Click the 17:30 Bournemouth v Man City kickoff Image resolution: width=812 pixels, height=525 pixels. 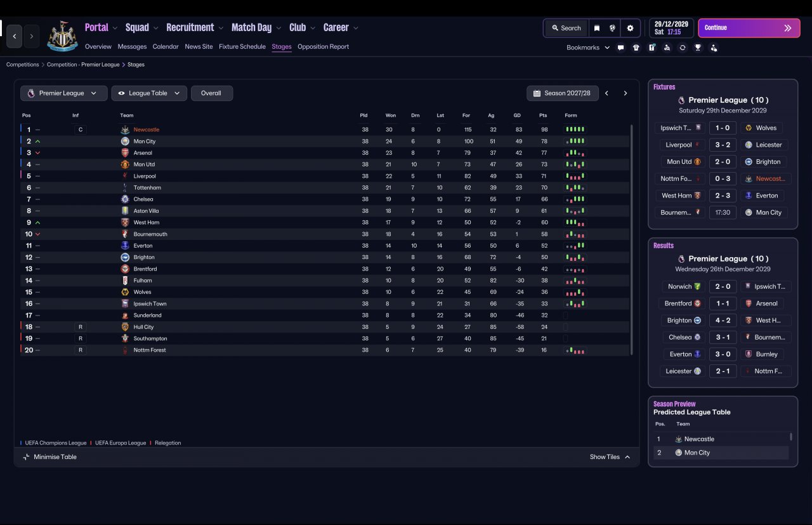coord(723,213)
